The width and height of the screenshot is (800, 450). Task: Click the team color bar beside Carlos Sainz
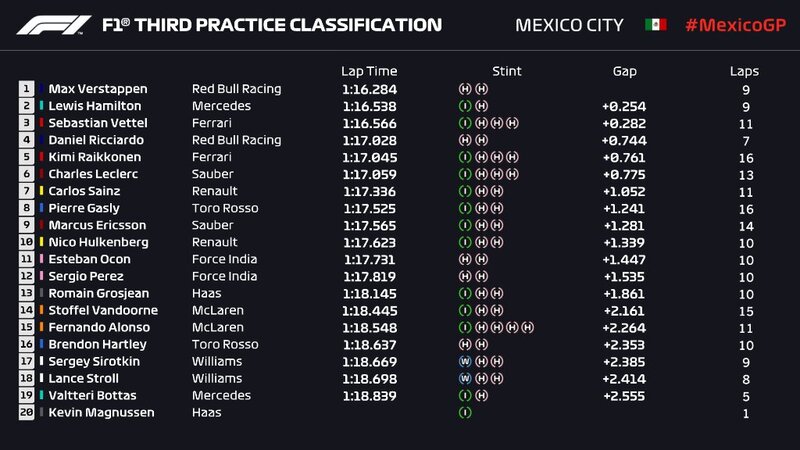[x=41, y=191]
